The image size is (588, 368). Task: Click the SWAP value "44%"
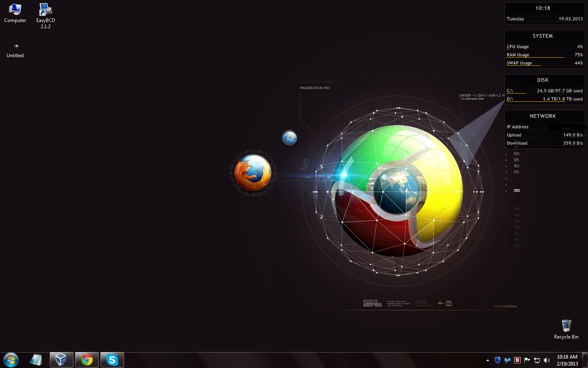pos(579,63)
